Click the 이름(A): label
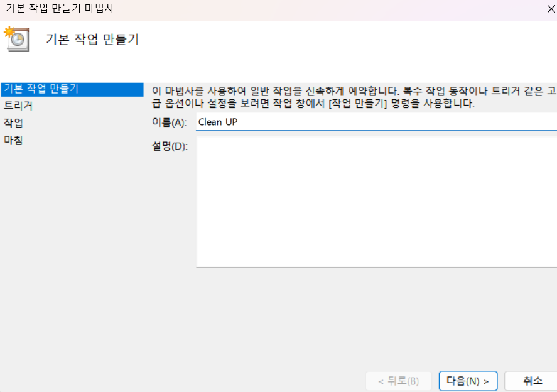The width and height of the screenshot is (557, 392). [170, 122]
